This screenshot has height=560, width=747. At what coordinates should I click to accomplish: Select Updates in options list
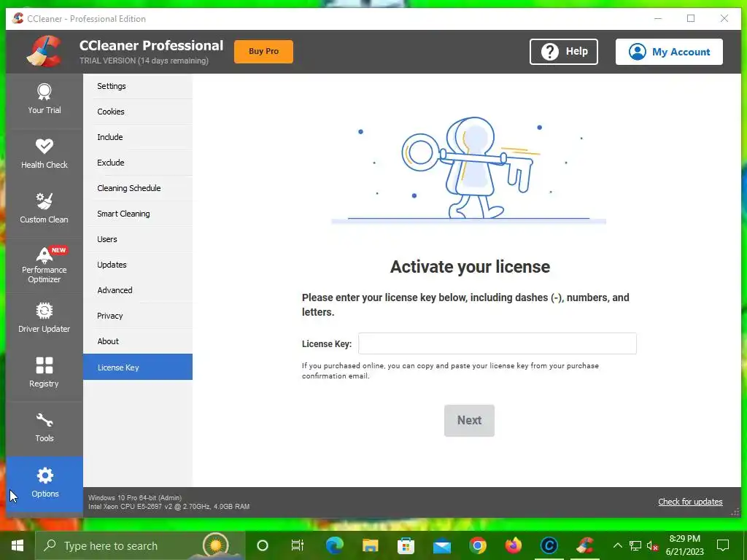[x=138, y=265]
